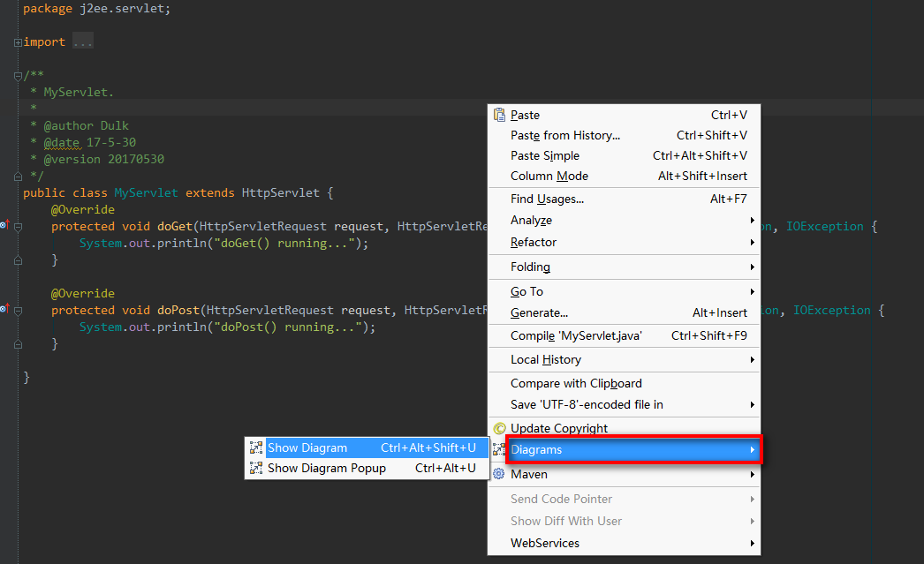924x564 pixels.
Task: Click the Paste clipboard icon
Action: [x=499, y=115]
